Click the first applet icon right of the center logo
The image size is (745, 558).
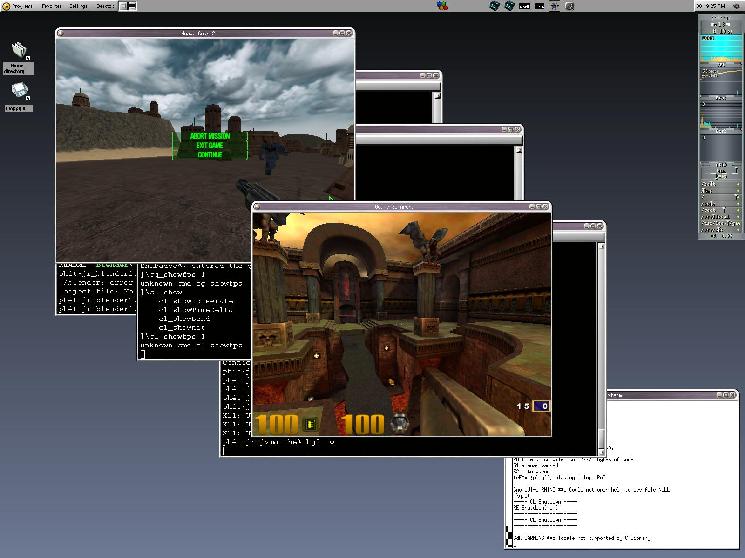pos(494,6)
